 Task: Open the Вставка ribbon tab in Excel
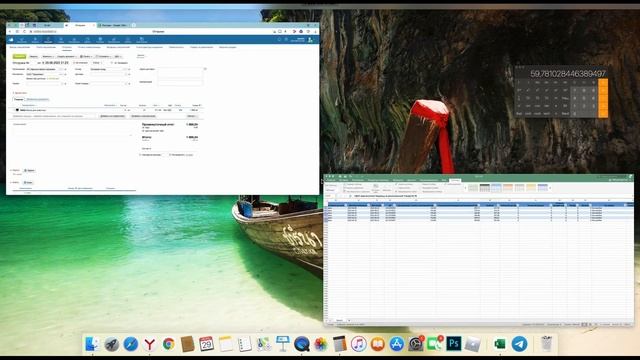click(x=344, y=180)
